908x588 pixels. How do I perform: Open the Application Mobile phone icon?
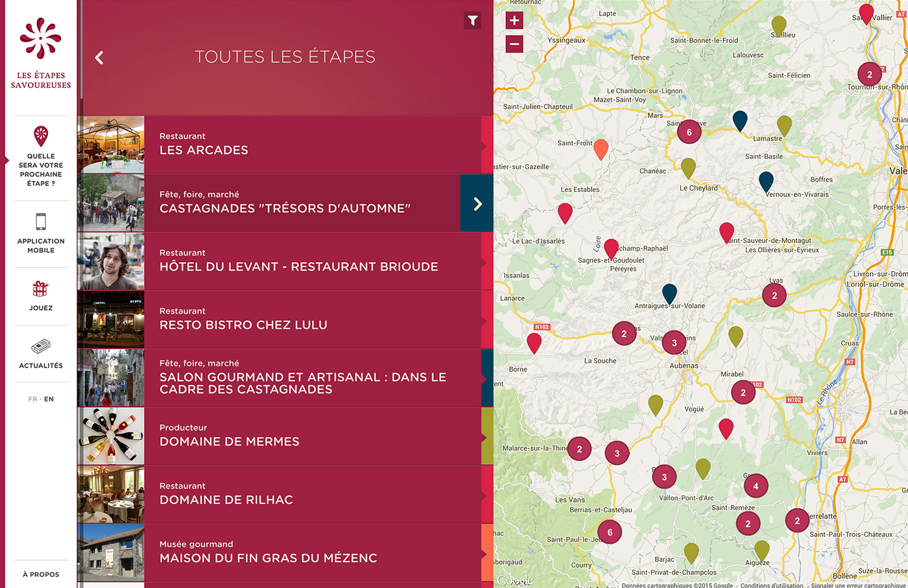(x=41, y=221)
